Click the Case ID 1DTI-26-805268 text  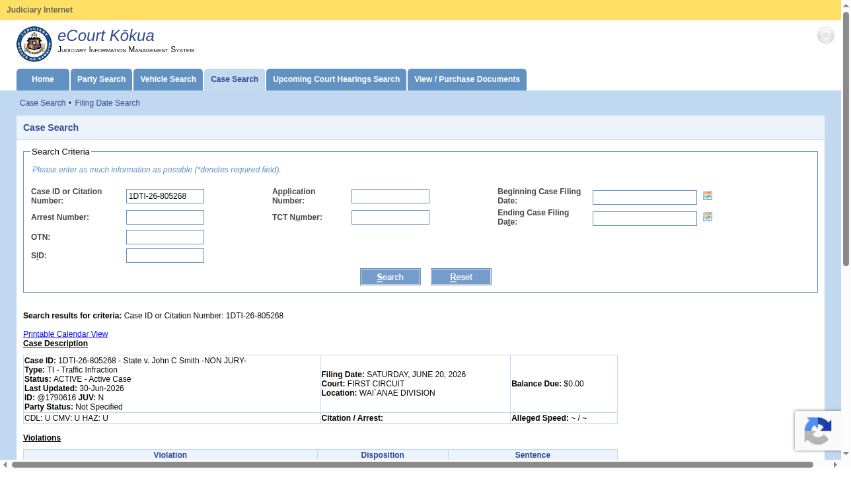click(135, 361)
